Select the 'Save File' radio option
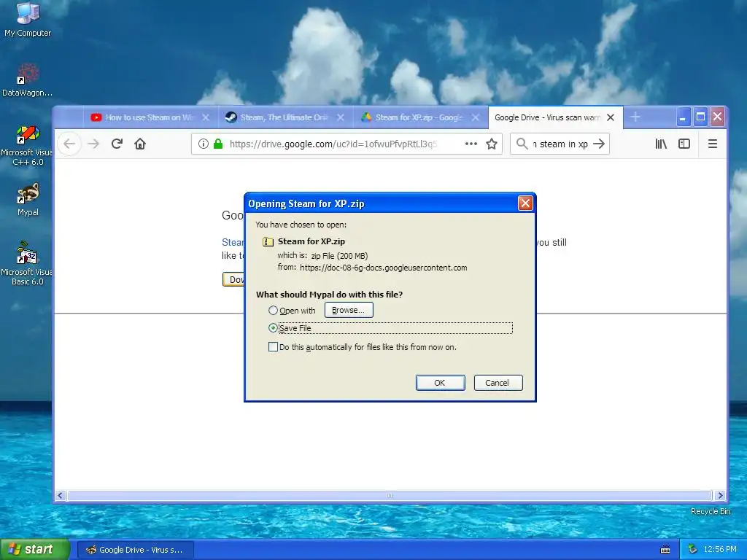Image resolution: width=747 pixels, height=560 pixels. [273, 328]
